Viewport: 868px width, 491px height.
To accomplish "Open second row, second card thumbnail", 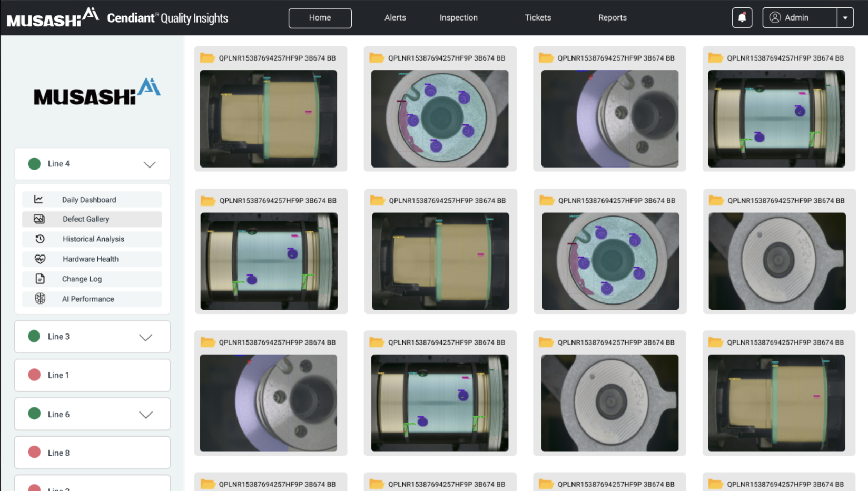I will pos(440,261).
